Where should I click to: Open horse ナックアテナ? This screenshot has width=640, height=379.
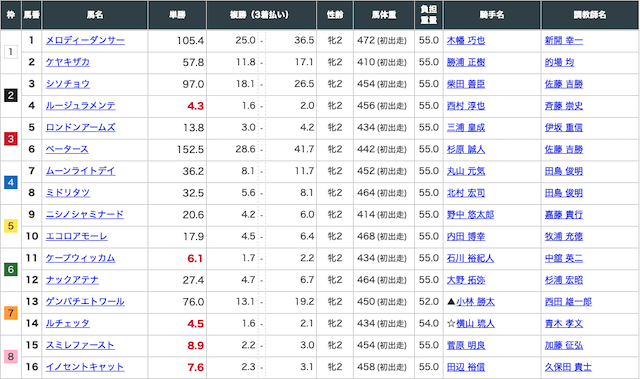click(x=72, y=280)
